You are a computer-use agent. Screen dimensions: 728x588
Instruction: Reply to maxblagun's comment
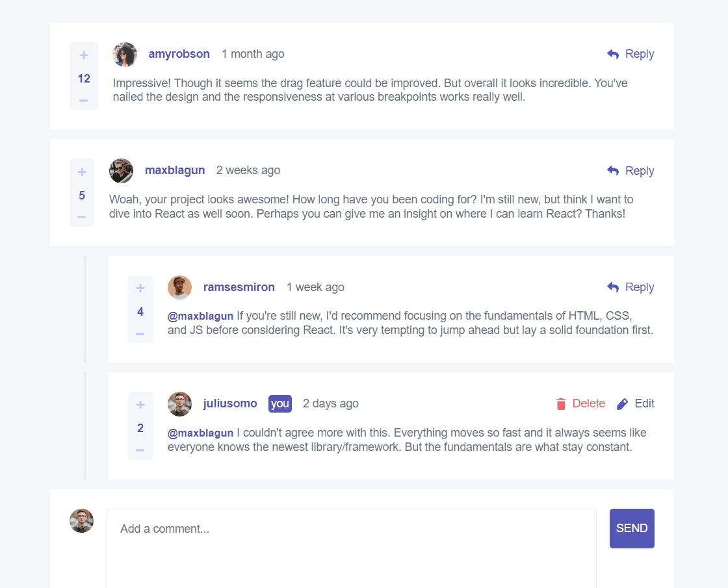(x=630, y=171)
